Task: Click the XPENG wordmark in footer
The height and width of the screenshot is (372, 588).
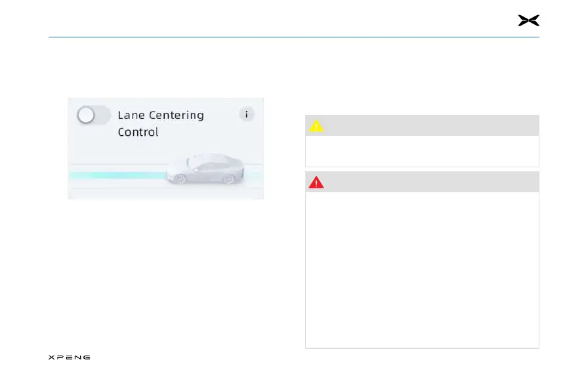Action: (69, 358)
